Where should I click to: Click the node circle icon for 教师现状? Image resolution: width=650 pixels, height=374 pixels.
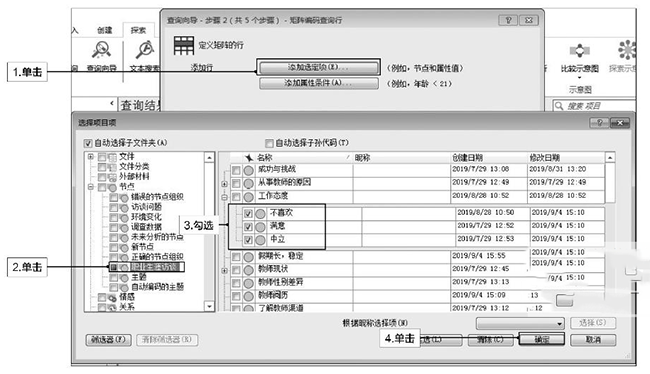248,270
